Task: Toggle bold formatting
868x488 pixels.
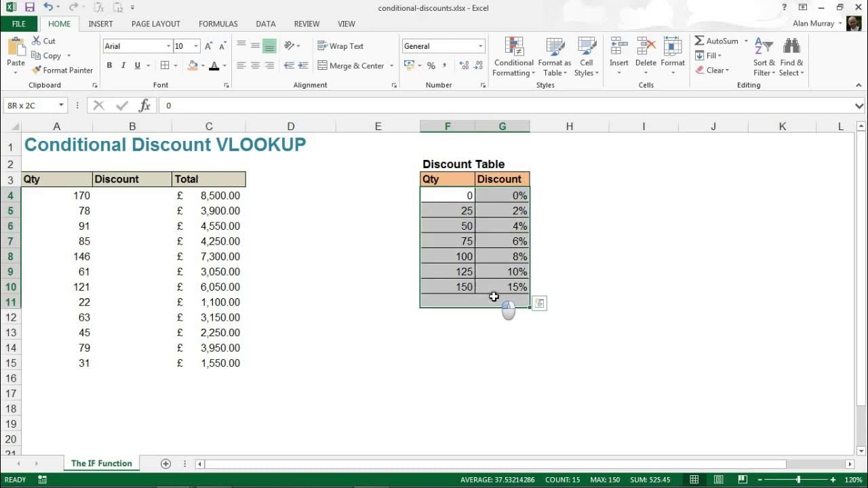Action: click(109, 65)
